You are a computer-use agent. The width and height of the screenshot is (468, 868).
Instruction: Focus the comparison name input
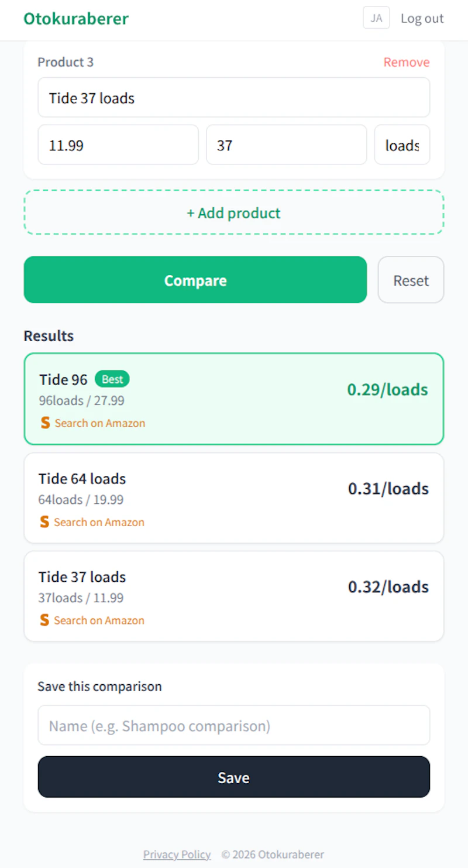pyautogui.click(x=234, y=725)
